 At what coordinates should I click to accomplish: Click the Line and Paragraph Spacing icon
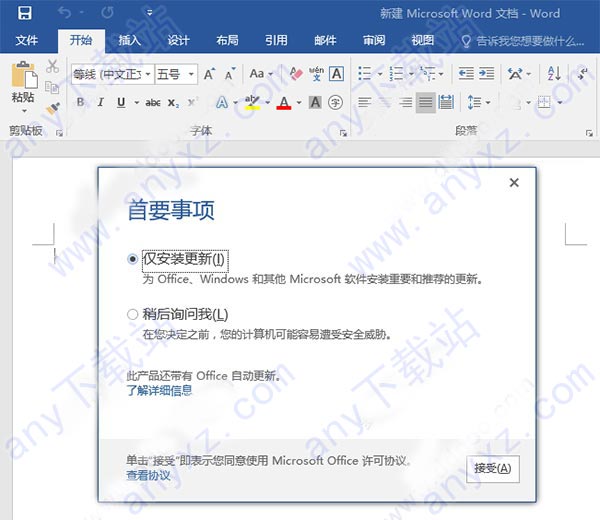point(474,102)
